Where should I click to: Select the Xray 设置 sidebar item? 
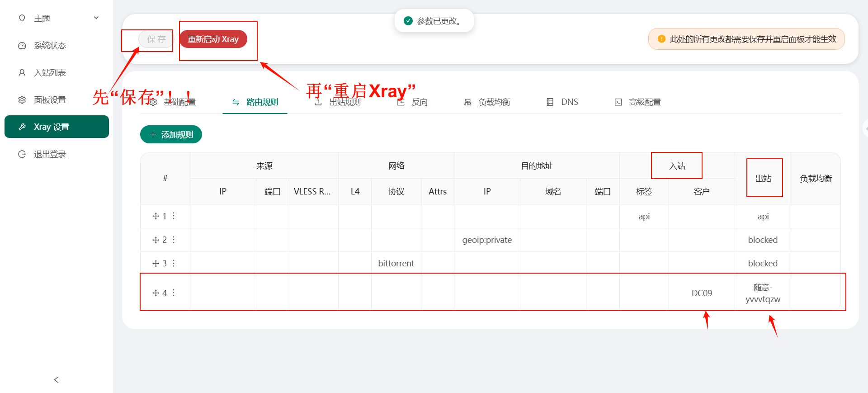tap(57, 127)
